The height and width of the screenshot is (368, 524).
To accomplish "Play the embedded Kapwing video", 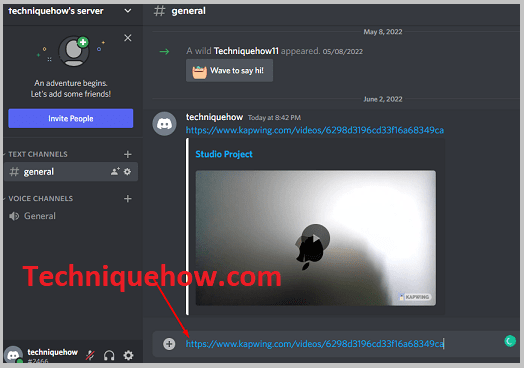I will (315, 238).
